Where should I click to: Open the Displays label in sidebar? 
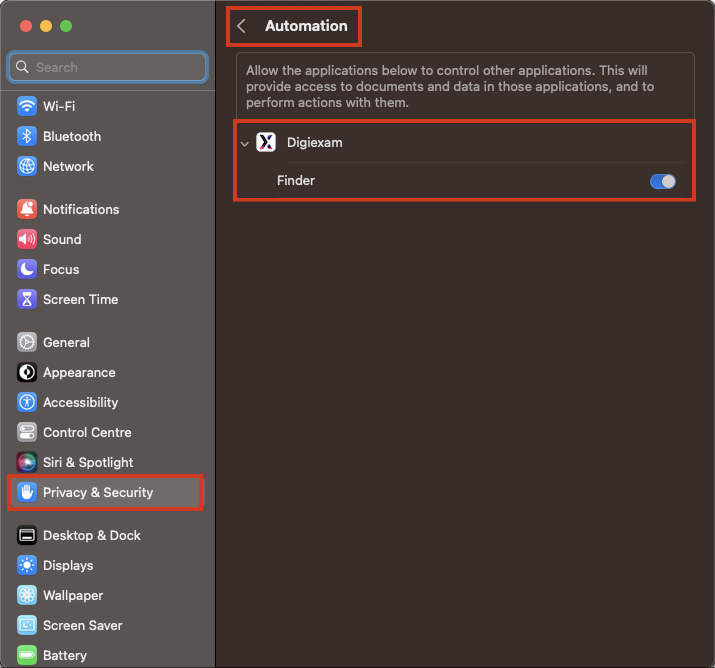coord(68,565)
